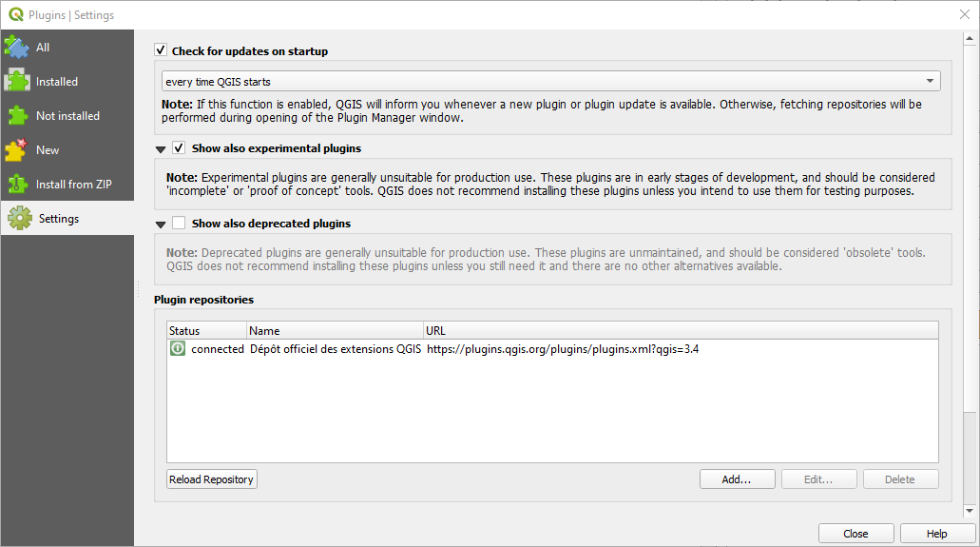The image size is (980, 547).
Task: Open the Not installed tab
Action: click(67, 116)
